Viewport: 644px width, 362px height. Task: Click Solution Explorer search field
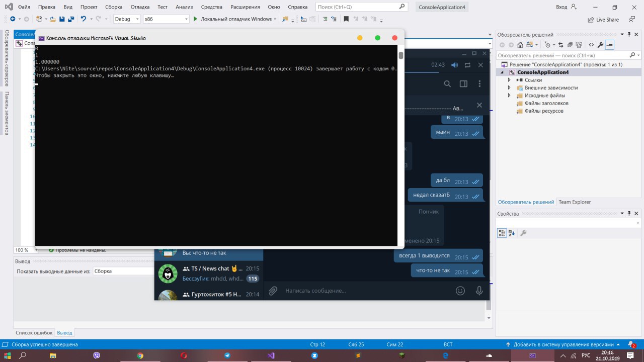coord(569,55)
